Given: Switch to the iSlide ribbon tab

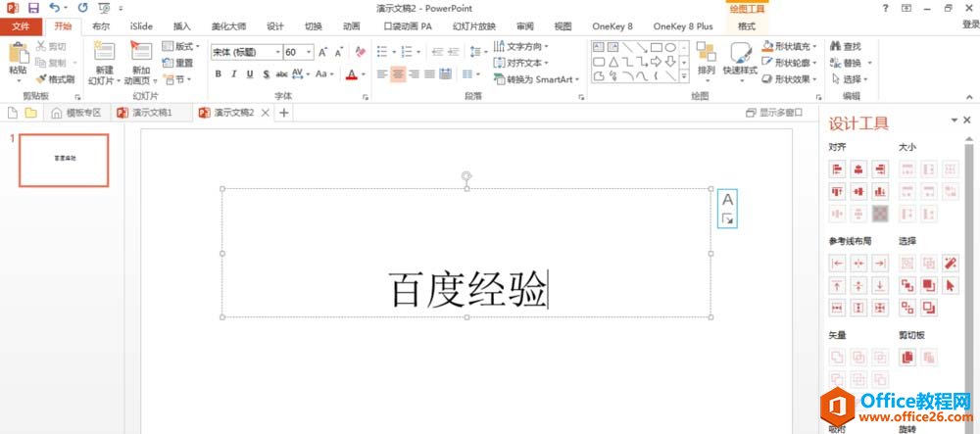Looking at the screenshot, I should (x=141, y=26).
